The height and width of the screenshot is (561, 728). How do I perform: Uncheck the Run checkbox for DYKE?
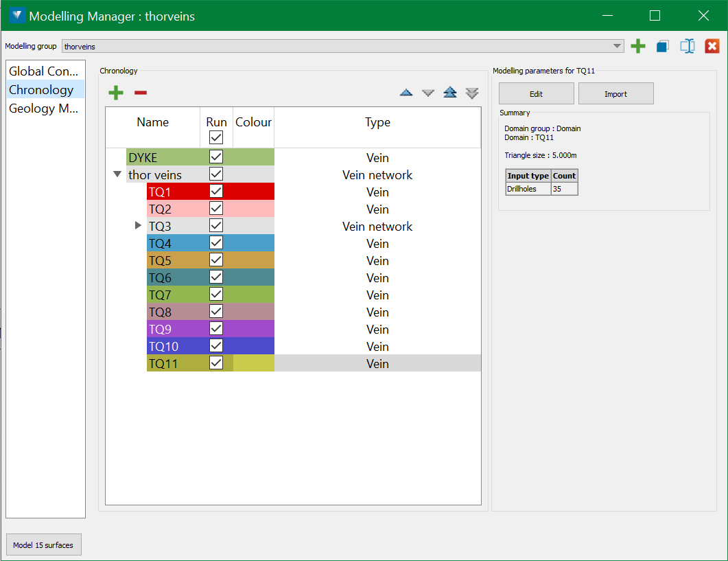[x=216, y=157]
